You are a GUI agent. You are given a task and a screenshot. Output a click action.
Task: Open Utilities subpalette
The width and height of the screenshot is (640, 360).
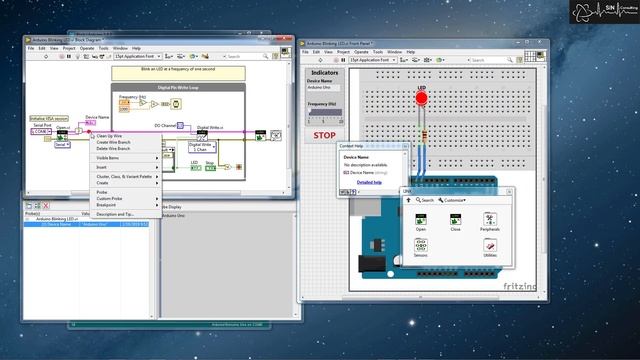[x=490, y=245]
